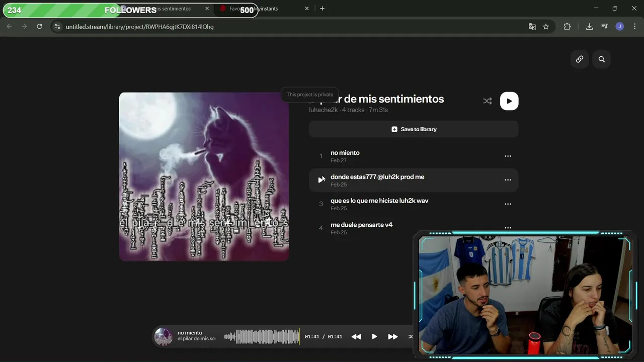Seek within the player waveform
The width and height of the screenshot is (644, 362).
point(262,337)
